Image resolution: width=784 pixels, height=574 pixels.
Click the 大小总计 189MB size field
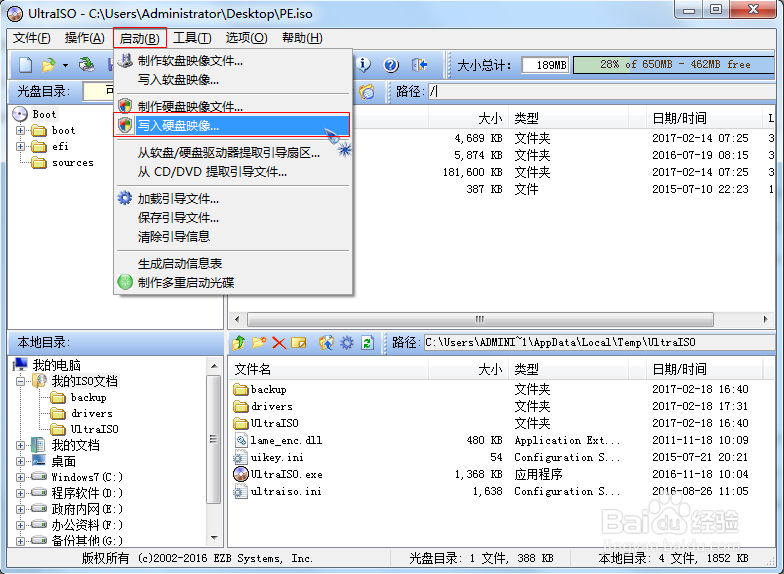pyautogui.click(x=545, y=65)
